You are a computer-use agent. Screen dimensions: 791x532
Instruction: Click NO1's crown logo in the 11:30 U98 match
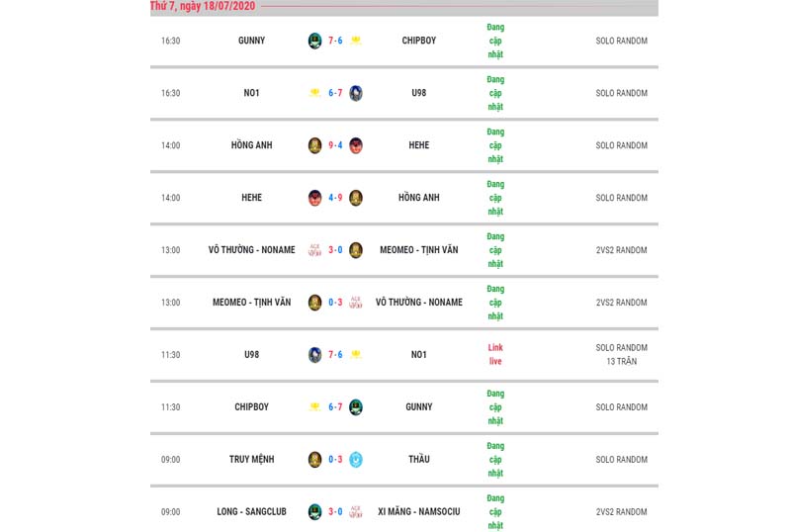coord(356,354)
